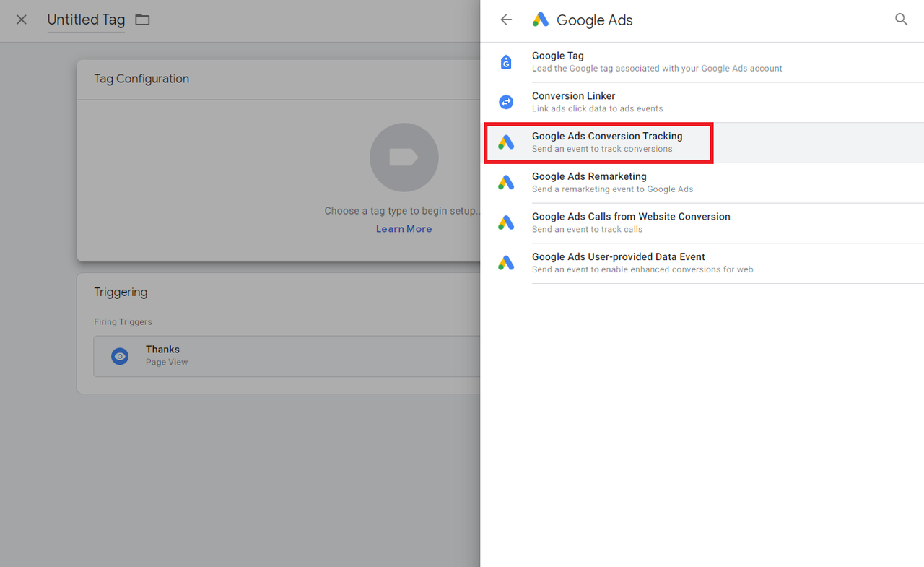Screen dimensions: 924x567
Task: Click the Google Ads Remarketing icon
Action: (x=506, y=183)
